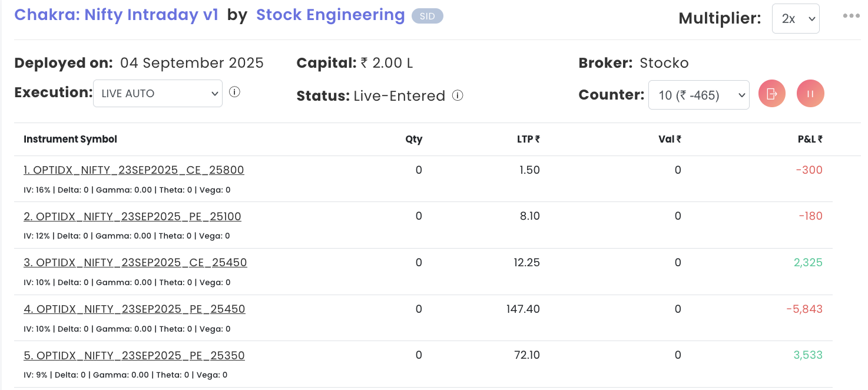Click the Qty column header
This screenshot has width=868, height=390.
tap(413, 140)
